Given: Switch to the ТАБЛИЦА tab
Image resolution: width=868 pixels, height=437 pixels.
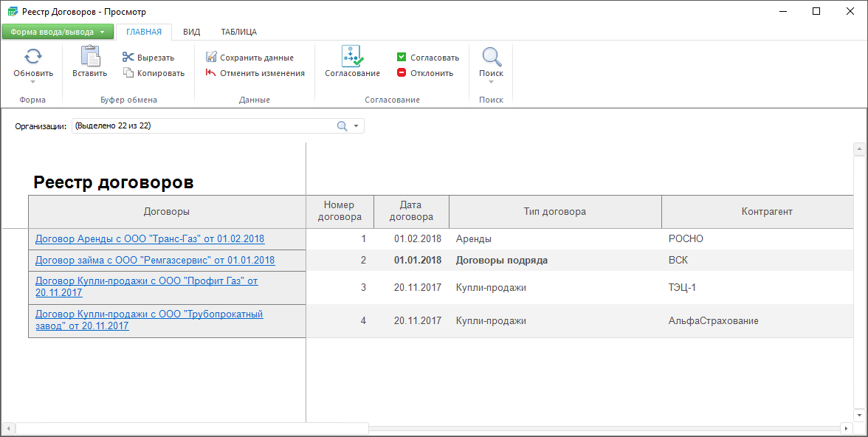Looking at the screenshot, I should (x=238, y=32).
